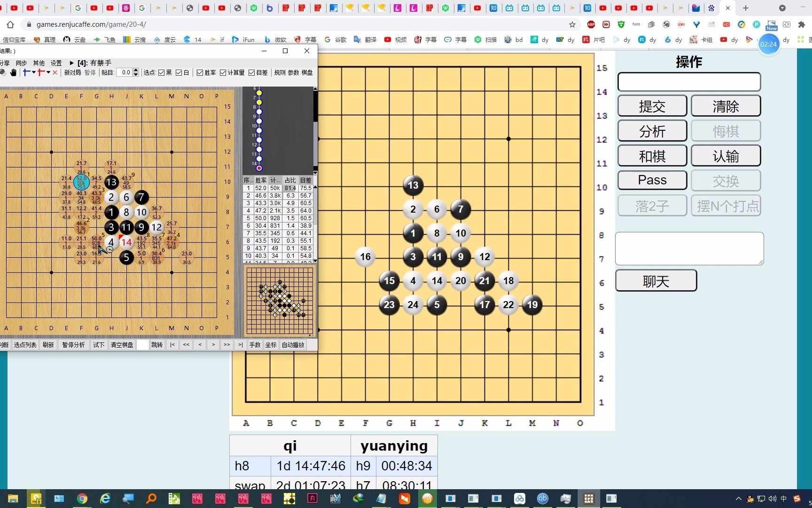The image size is (812, 508).
Task: Toggle the 胜率 win rate checkbox
Action: [x=200, y=72]
